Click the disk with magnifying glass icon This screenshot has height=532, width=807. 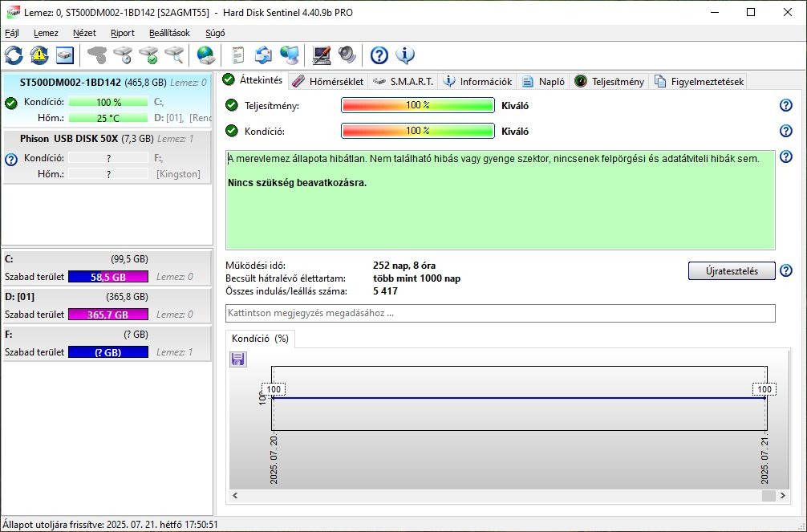tap(174, 55)
